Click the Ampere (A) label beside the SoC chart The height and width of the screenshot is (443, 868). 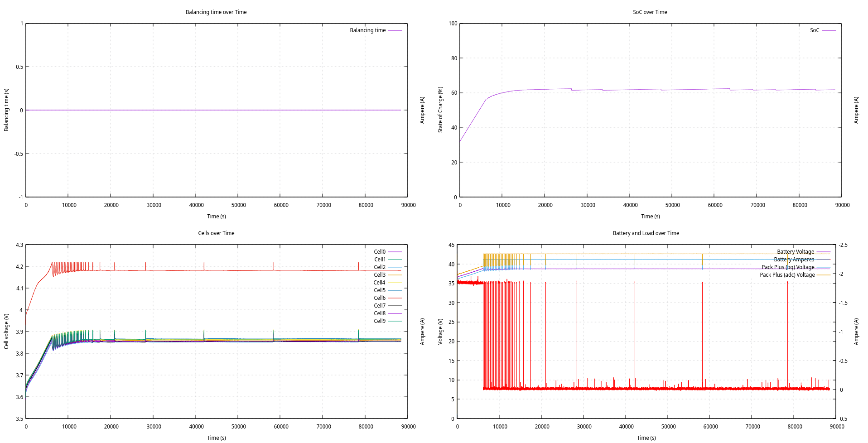click(x=856, y=110)
